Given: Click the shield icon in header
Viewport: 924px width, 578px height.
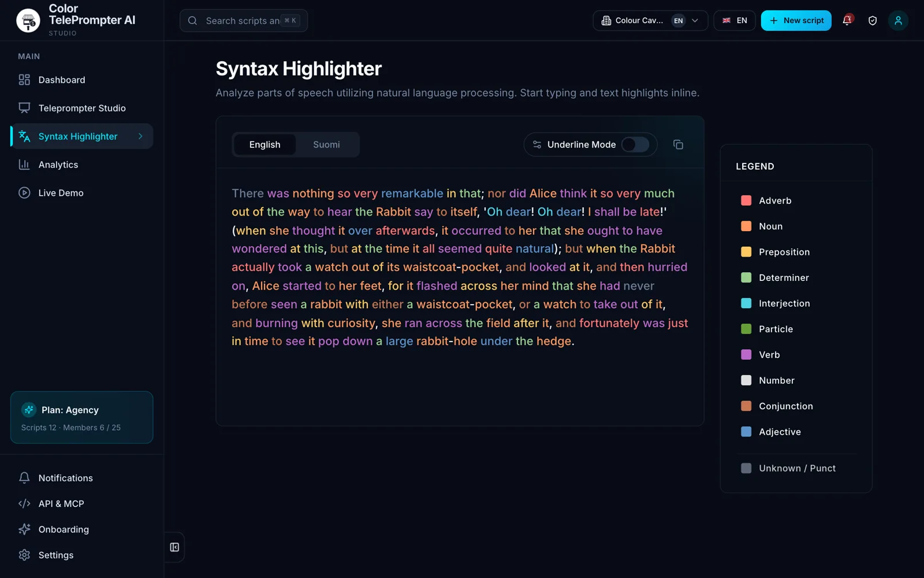Looking at the screenshot, I should (873, 21).
